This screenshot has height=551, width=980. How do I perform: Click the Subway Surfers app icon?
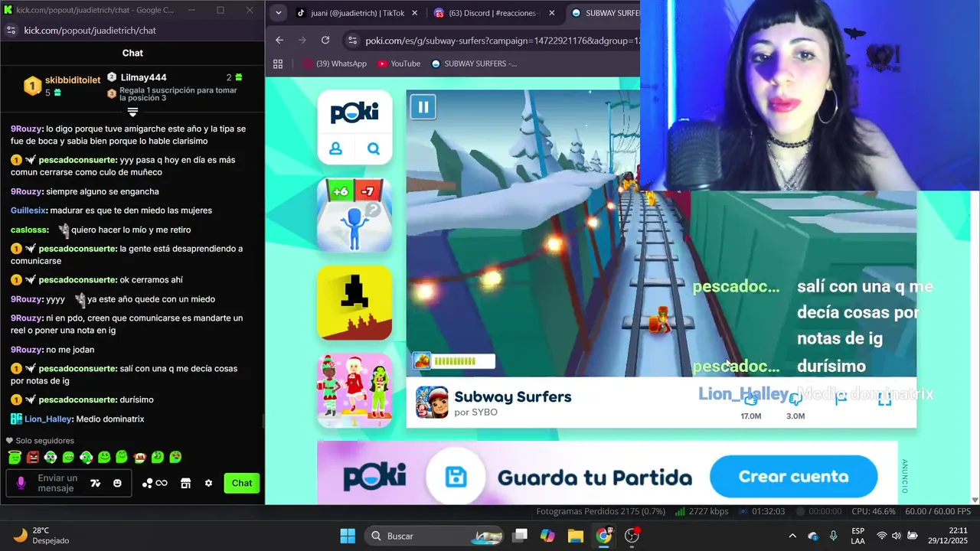tap(432, 403)
